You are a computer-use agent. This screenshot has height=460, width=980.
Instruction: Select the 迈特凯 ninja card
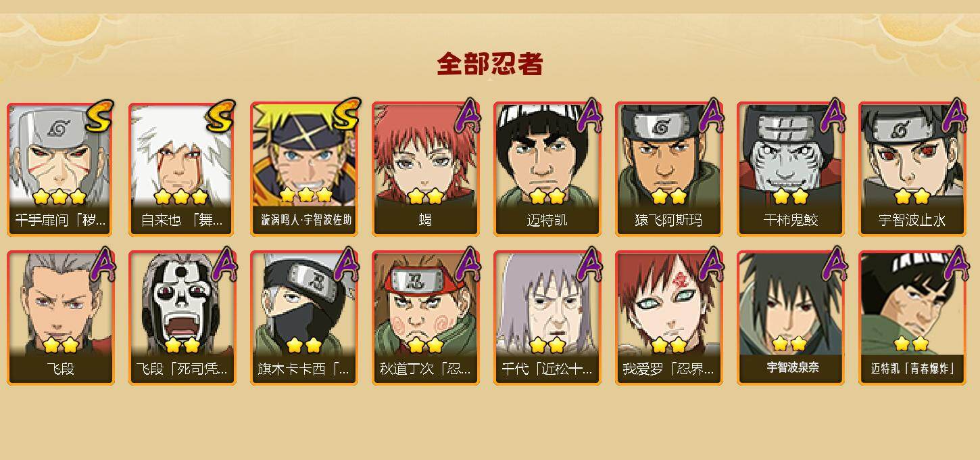tap(547, 169)
